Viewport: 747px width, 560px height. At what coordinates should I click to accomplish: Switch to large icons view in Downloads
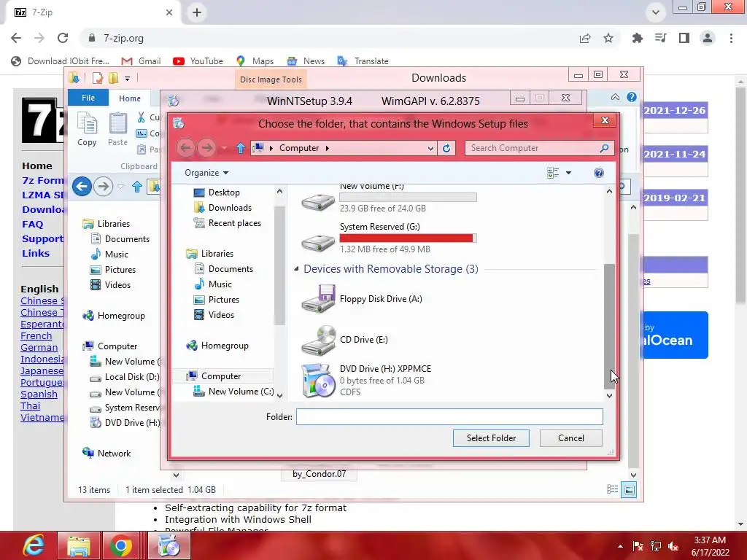click(x=629, y=489)
